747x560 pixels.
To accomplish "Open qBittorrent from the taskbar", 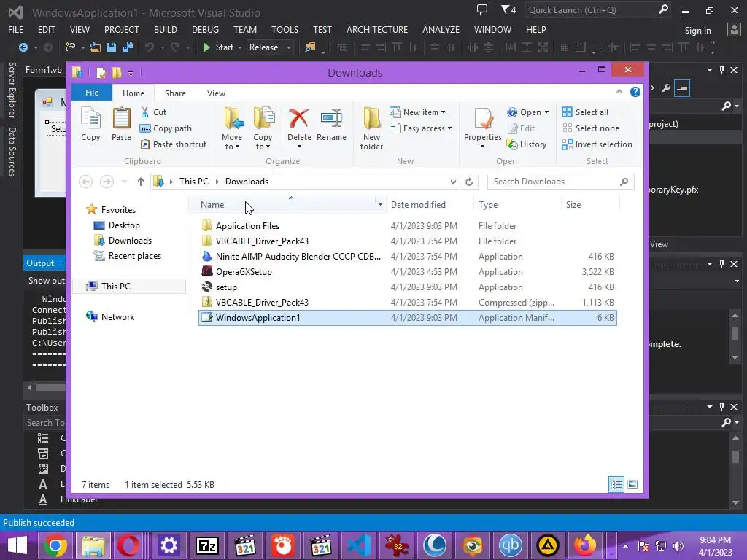I will [510, 545].
